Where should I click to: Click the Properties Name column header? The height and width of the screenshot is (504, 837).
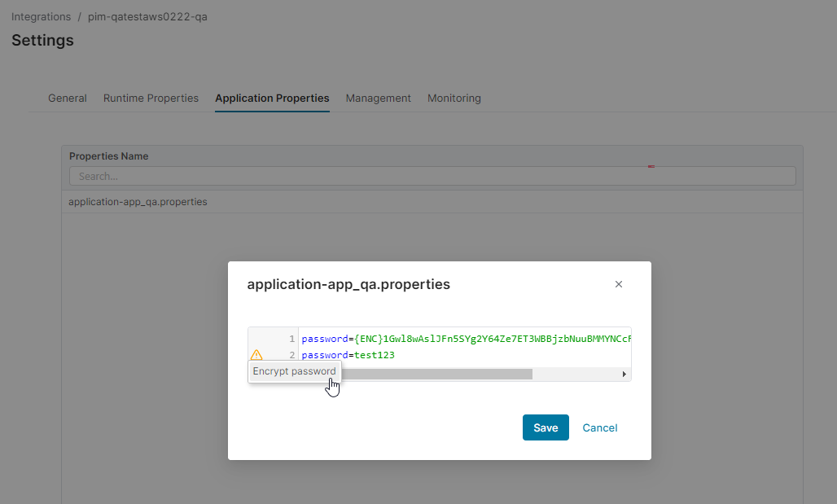point(108,156)
